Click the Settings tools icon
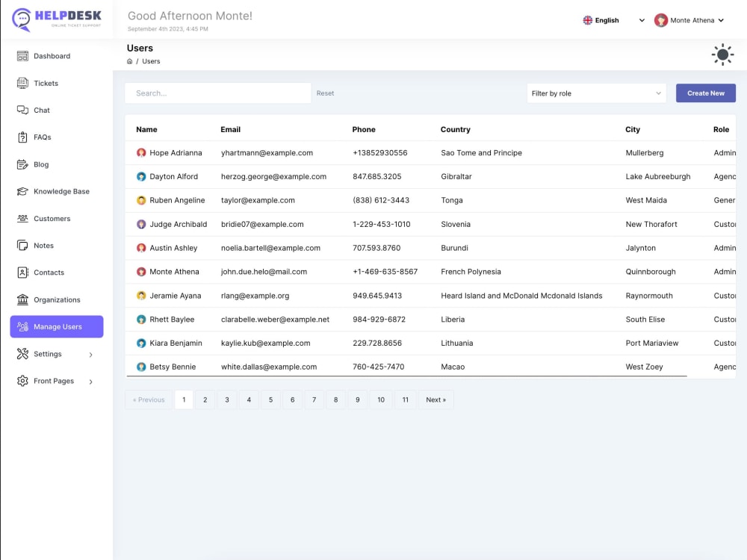Viewport: 747px width, 560px height. click(22, 354)
